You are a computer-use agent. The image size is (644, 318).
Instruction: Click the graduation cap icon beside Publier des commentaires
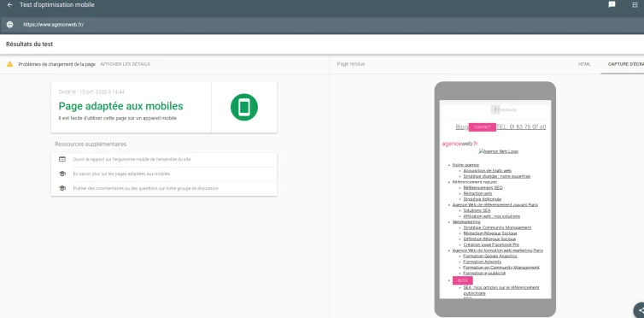[x=62, y=189]
